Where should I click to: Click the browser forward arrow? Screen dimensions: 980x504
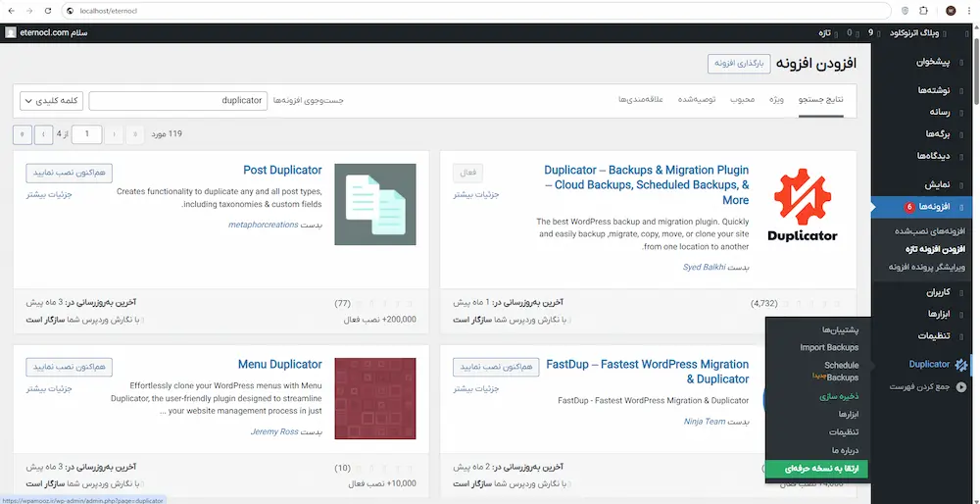[x=29, y=11]
